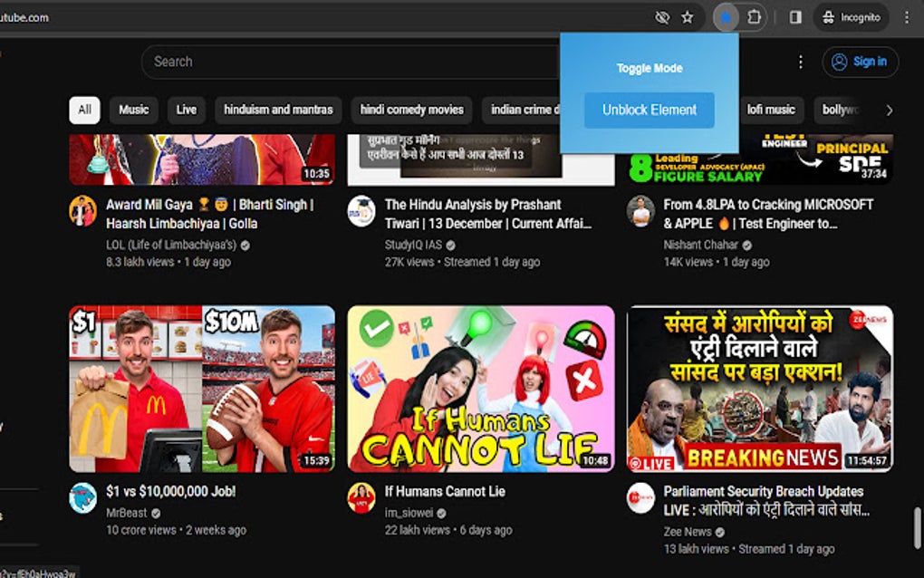Screen dimensions: 924x578
Task: Open the Chrome three-dot browser menu
Action: 909,16
